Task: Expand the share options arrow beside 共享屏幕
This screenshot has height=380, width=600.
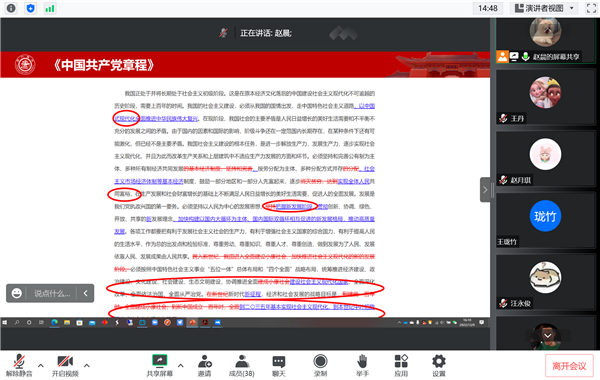Action: click(x=181, y=365)
